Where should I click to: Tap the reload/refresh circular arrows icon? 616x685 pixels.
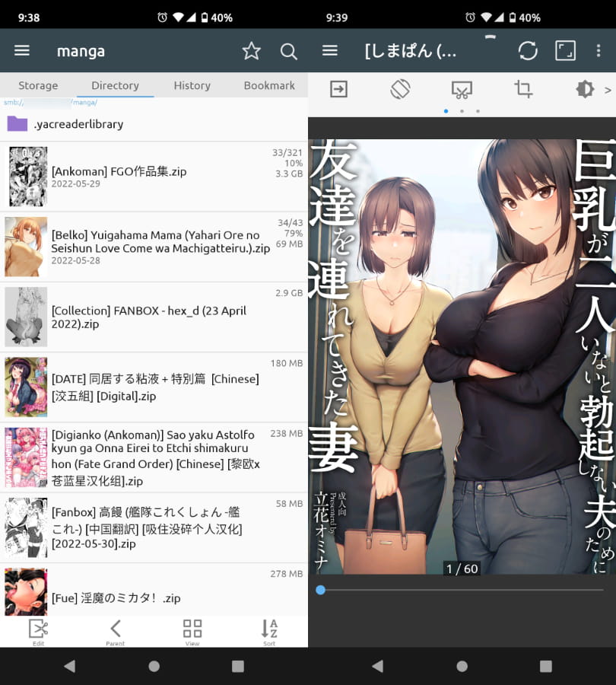pyautogui.click(x=528, y=51)
